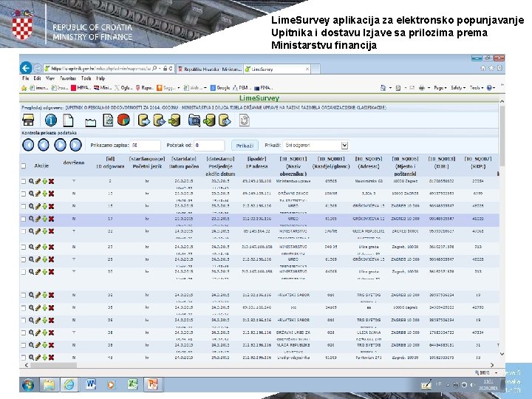Open the pie chart statistics icon
Image resolution: width=532 pixels, height=399 pixels.
(123, 120)
